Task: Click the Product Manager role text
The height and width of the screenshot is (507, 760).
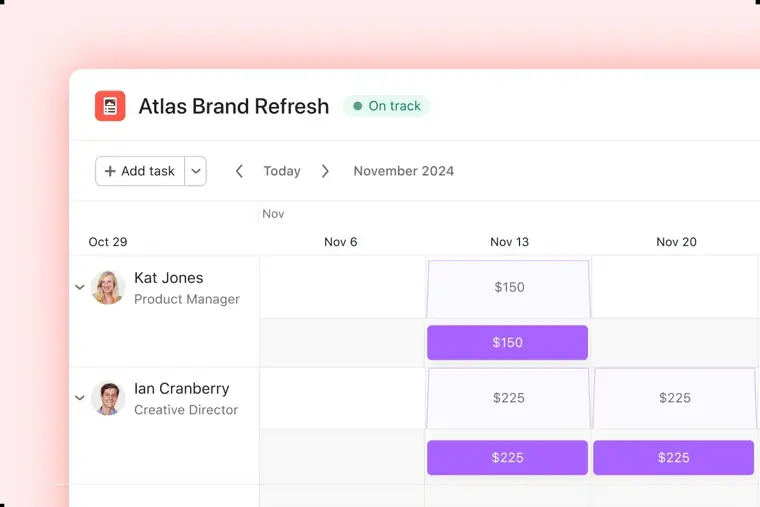Action: (x=187, y=300)
